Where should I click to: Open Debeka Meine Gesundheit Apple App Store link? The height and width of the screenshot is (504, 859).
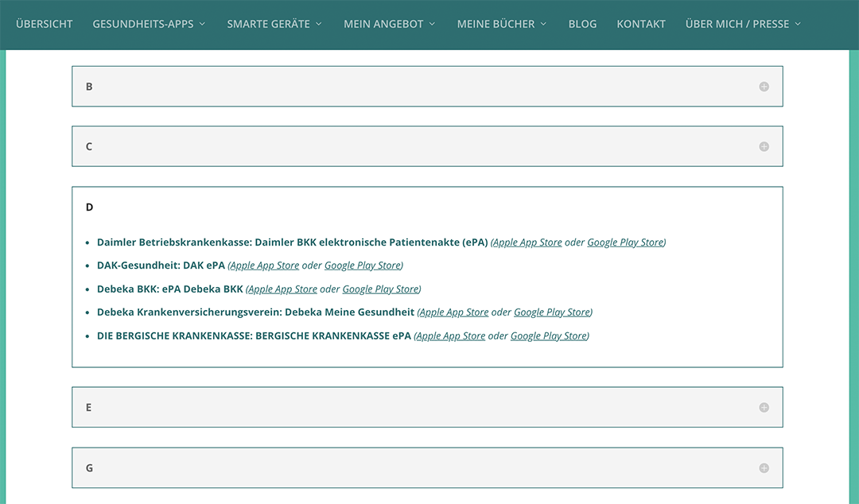(x=454, y=312)
